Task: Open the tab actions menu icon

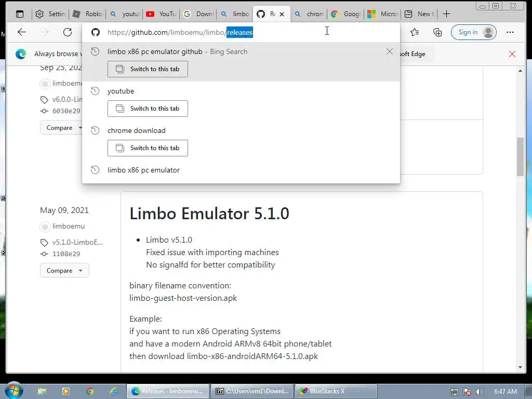Action: (20, 14)
